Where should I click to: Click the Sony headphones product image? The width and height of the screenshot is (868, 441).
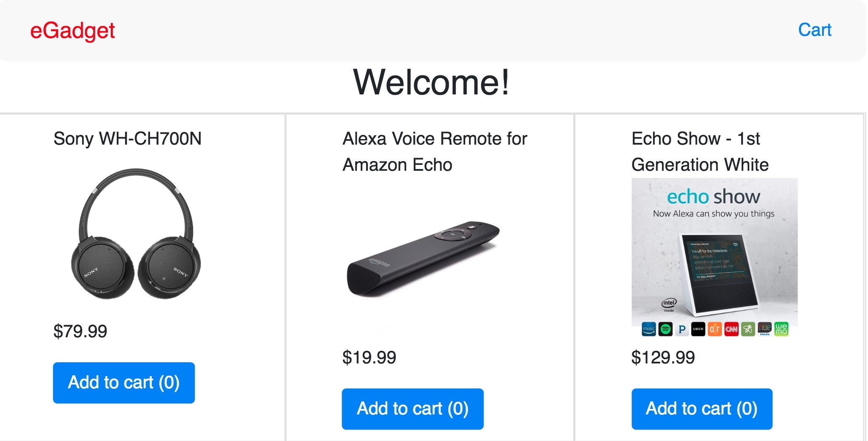click(x=136, y=234)
